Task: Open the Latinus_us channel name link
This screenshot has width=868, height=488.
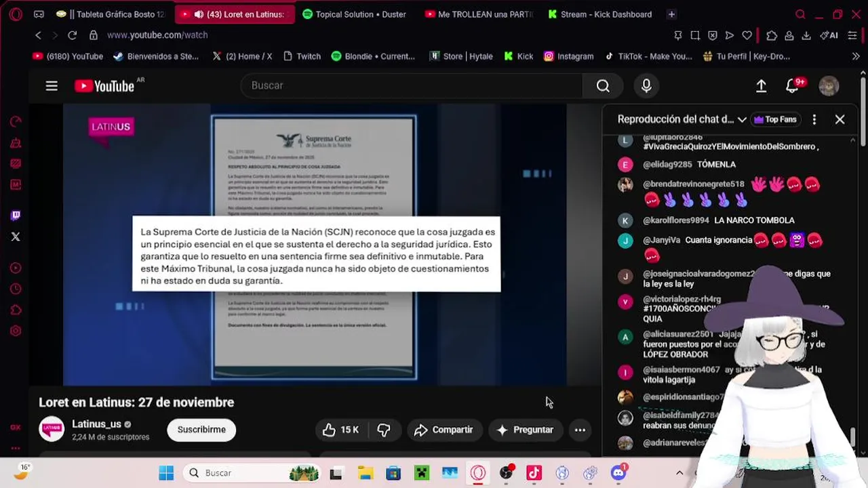Action: [x=96, y=424]
